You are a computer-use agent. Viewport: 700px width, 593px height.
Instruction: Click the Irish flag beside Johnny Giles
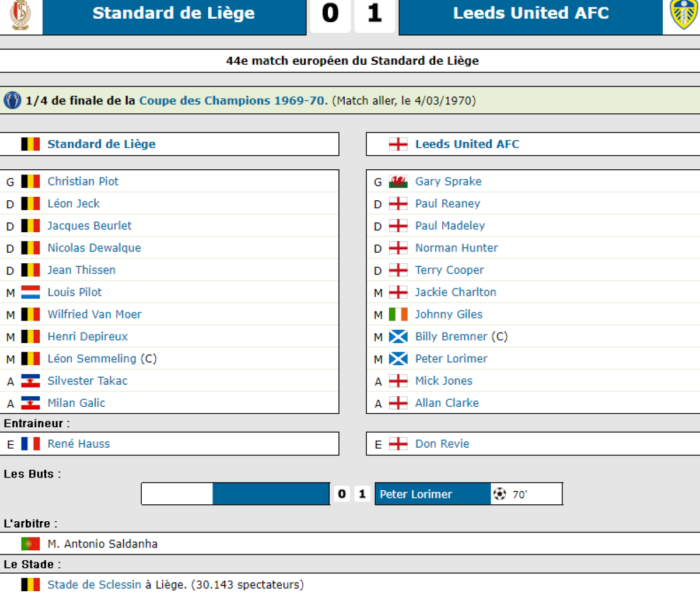[398, 315]
